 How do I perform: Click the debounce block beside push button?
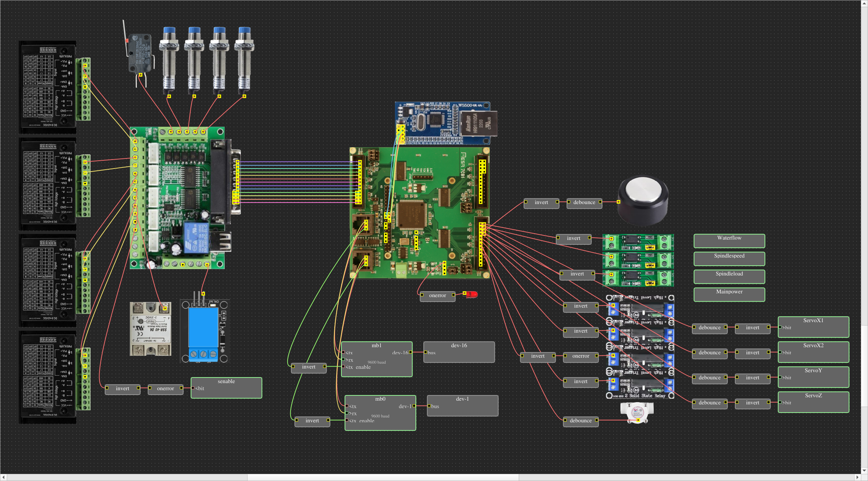coord(584,203)
